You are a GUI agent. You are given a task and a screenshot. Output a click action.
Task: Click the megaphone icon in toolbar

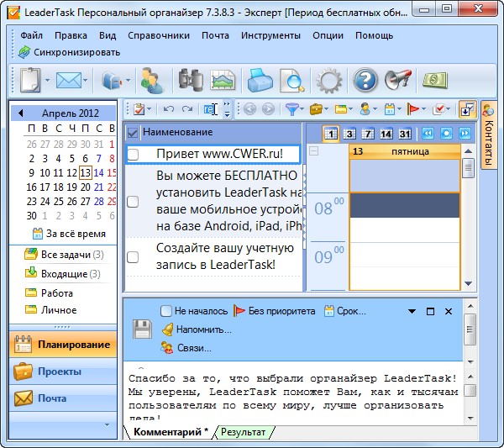[397, 81]
